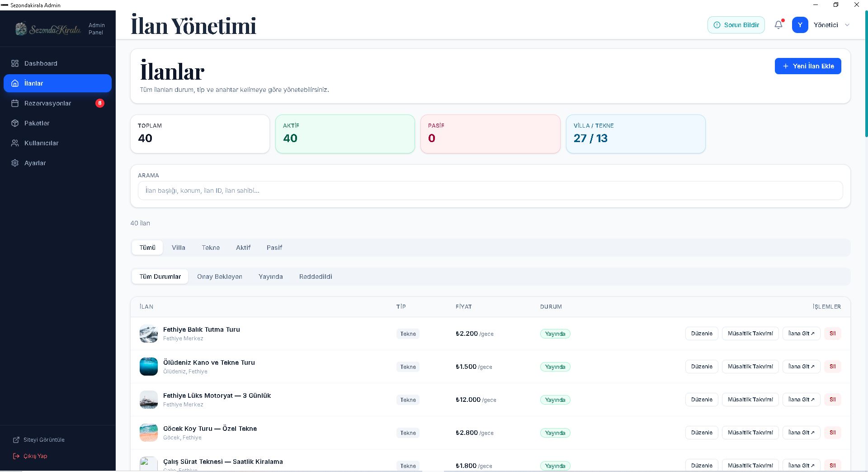Select the Tekne filter tab

(x=211, y=248)
